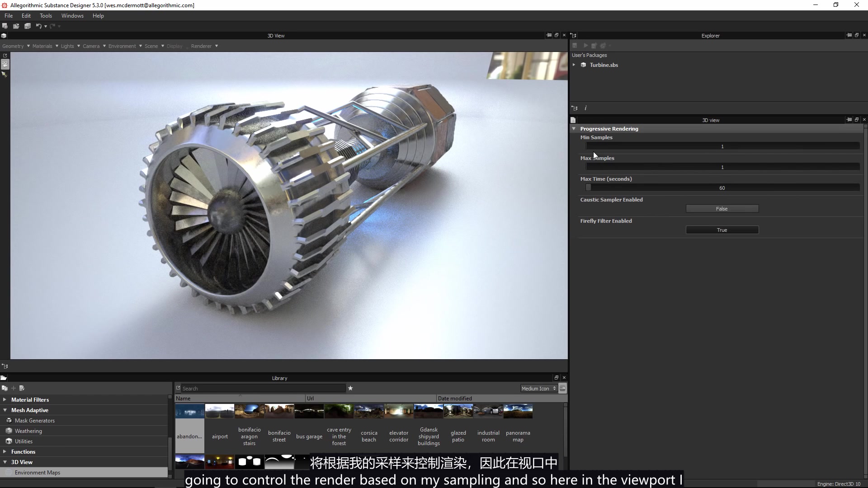Star the current Library search as favorite
Viewport: 868px width, 488px height.
(351, 388)
